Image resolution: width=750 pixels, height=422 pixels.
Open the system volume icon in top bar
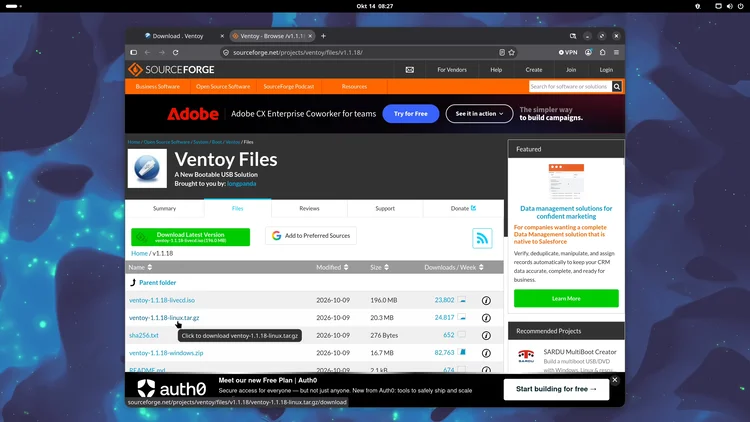[x=729, y=6]
